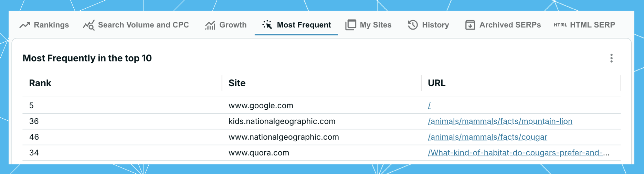Click the Search Volume magnifier chart icon
Screen dimensions: 644x174
click(x=89, y=25)
